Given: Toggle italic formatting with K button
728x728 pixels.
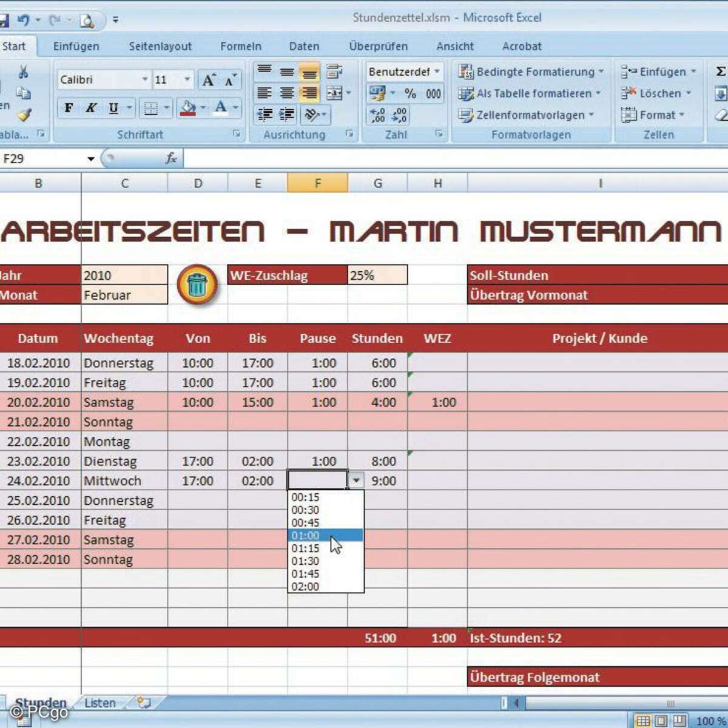Looking at the screenshot, I should (91, 108).
